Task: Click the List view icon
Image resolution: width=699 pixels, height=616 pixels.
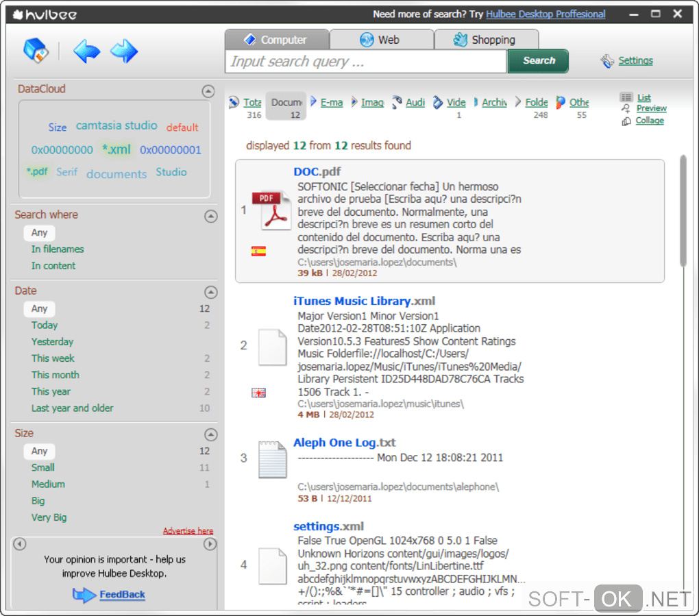Action: click(626, 97)
